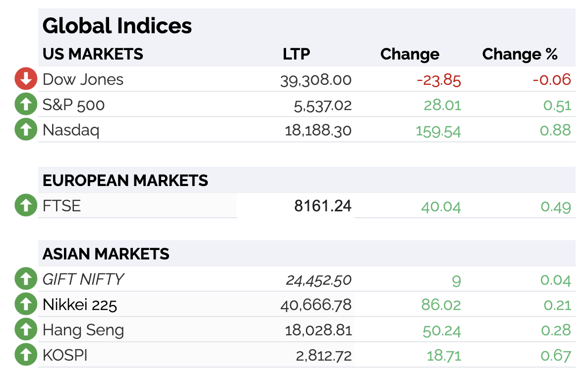This screenshot has height=377, width=588.
Task: Click the Global Indices heading
Action: click(117, 25)
